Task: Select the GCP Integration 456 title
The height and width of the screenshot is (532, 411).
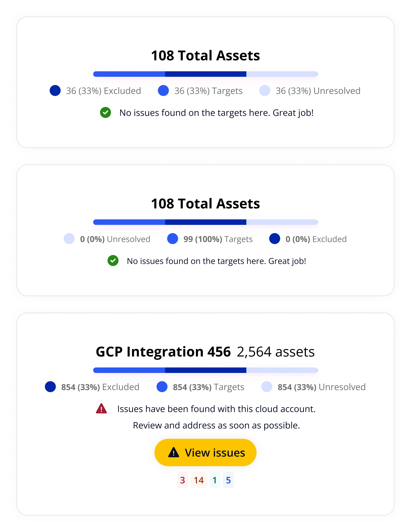Action: click(163, 352)
